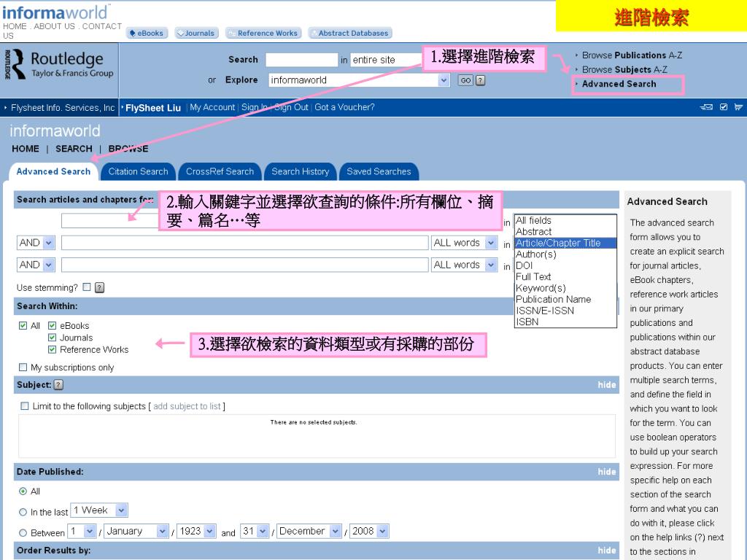Open the Subject help question mark icon
747x560 pixels.
58,385
